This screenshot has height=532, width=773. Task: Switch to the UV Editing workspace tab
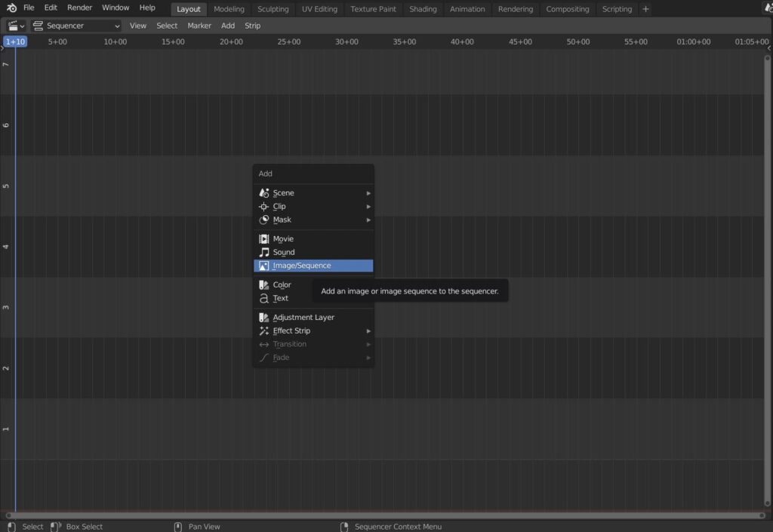[319, 9]
